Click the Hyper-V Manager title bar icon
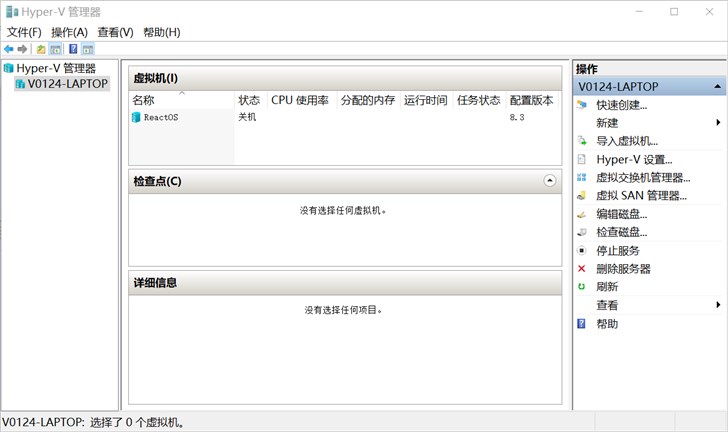The width and height of the screenshot is (728, 432). [12, 12]
